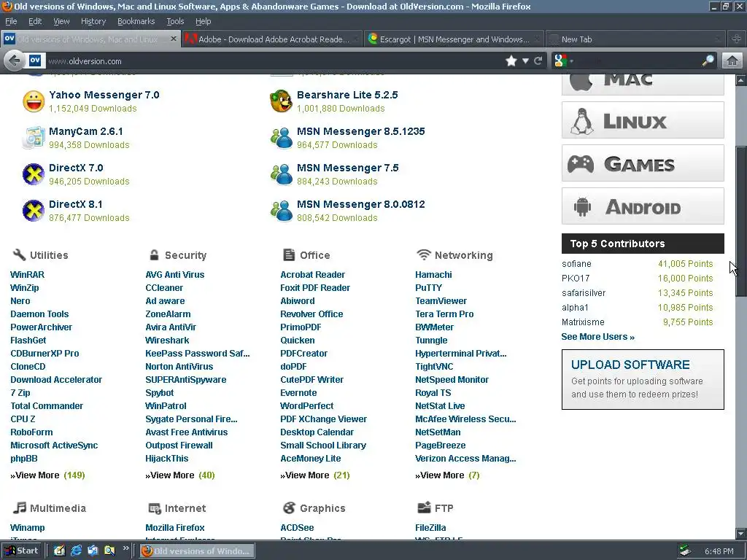Switch to the New Tab tab
Image resolution: width=747 pixels, height=560 pixels.
(635, 39)
